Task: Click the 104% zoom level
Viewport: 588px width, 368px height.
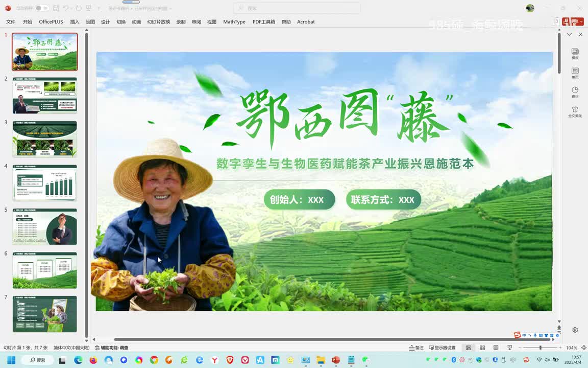Action: (572, 348)
